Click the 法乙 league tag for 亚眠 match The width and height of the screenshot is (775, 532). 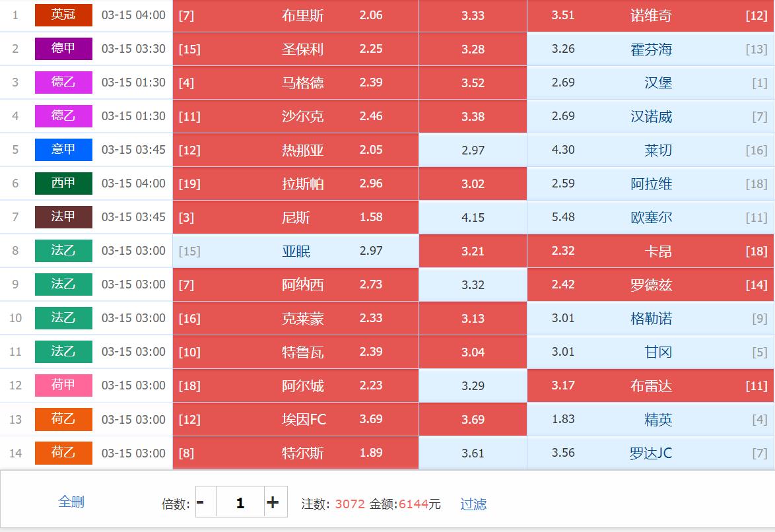click(x=63, y=250)
